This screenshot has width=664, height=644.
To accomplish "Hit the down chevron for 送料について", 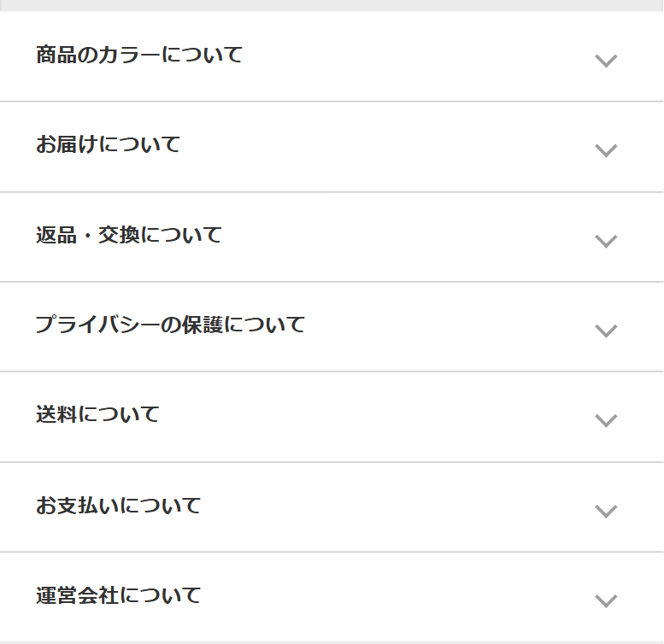I will pos(606,420).
